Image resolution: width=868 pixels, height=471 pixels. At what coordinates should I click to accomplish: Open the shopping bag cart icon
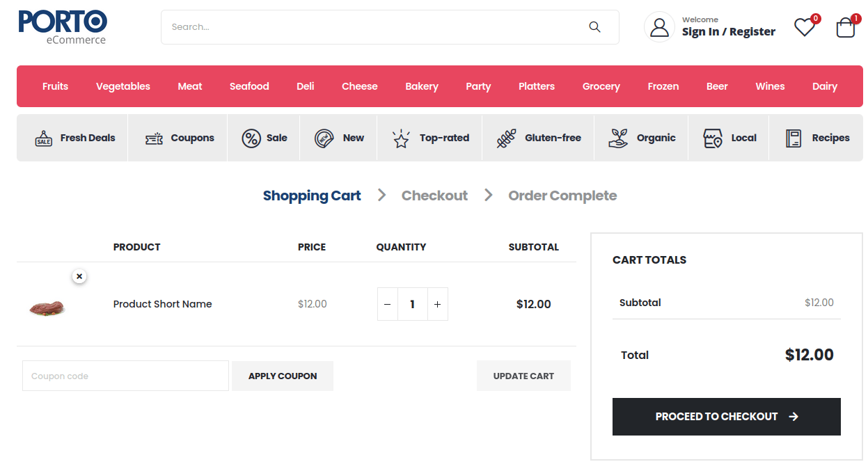click(845, 28)
